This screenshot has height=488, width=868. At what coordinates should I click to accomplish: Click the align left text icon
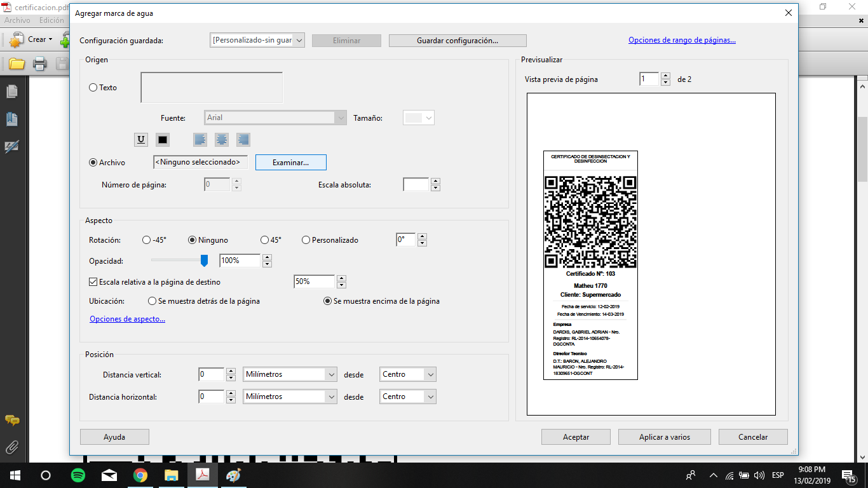(x=200, y=139)
